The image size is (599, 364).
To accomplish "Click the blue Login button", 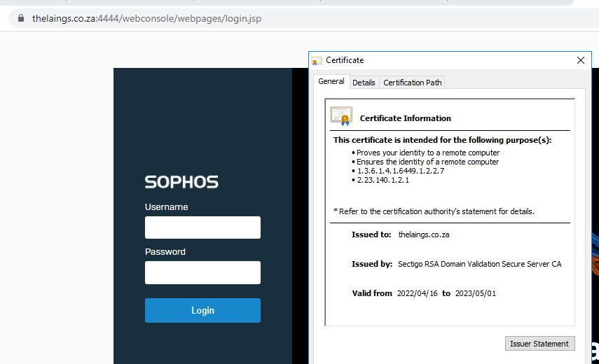I will pos(202,310).
